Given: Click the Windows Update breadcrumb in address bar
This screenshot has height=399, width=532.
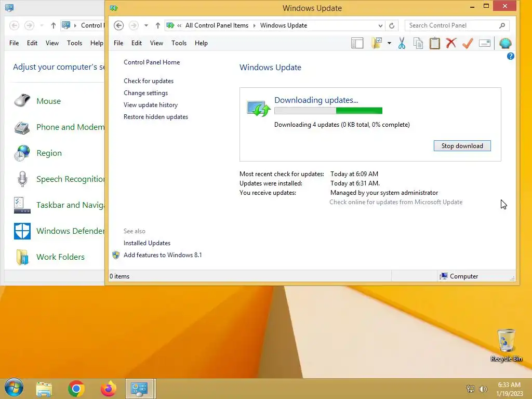Looking at the screenshot, I should pos(284,25).
